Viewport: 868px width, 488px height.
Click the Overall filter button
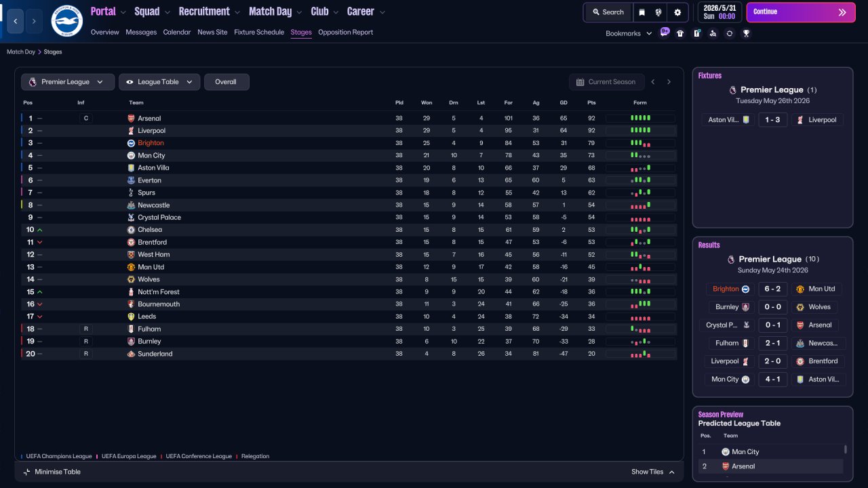[226, 82]
